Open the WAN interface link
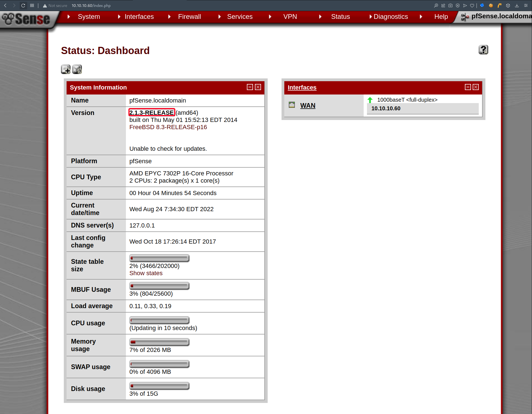532x414 pixels. (308, 106)
